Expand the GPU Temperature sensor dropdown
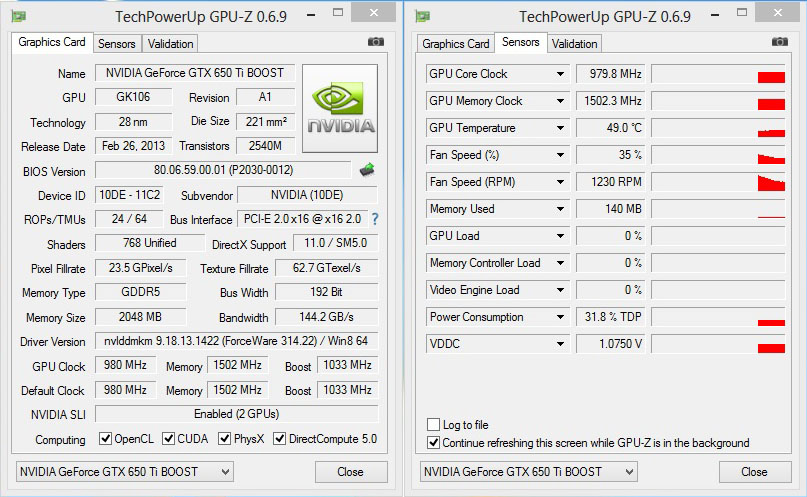807x497 pixels. tap(561, 128)
